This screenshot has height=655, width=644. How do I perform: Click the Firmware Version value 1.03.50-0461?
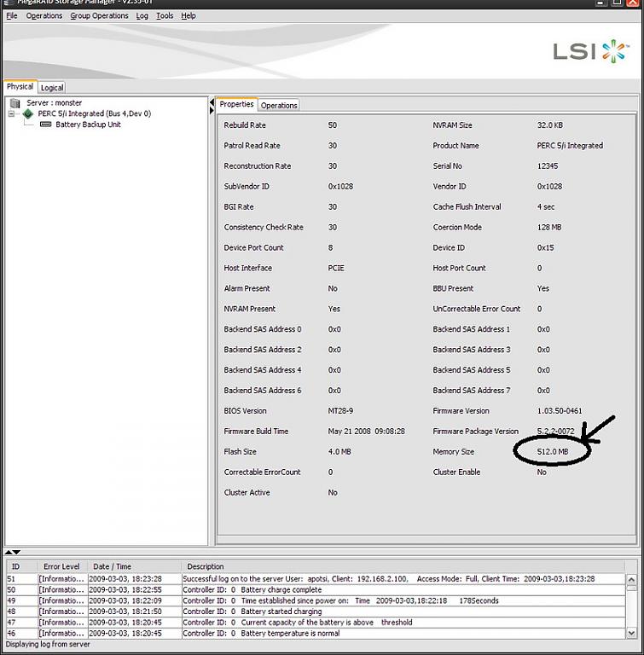click(560, 410)
